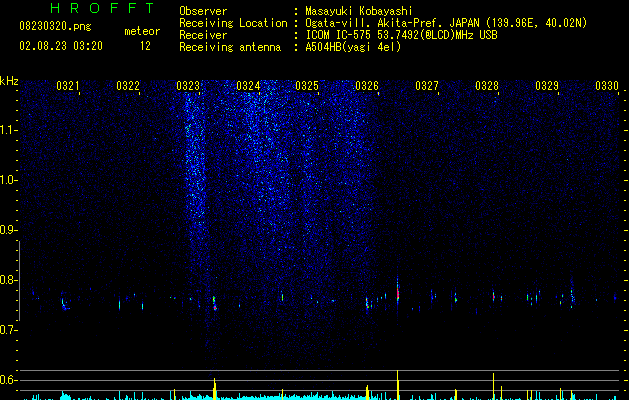Click the 0.9 kHz axis label
Viewport: 629px width, 400px height.
(x=7, y=230)
